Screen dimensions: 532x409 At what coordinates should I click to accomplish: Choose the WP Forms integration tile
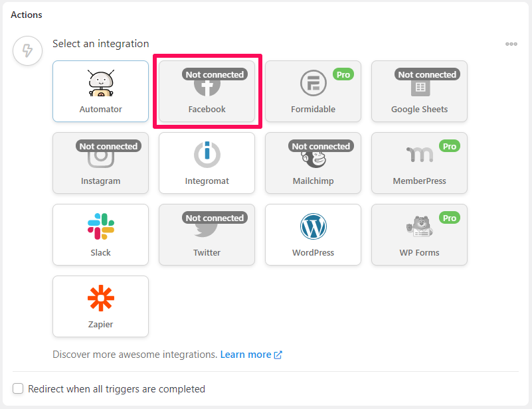pos(419,234)
